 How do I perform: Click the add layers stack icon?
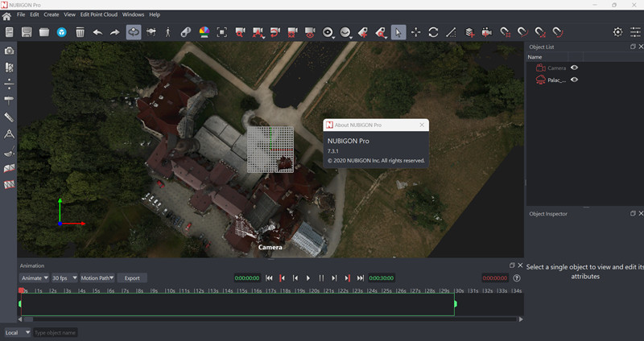click(470, 32)
